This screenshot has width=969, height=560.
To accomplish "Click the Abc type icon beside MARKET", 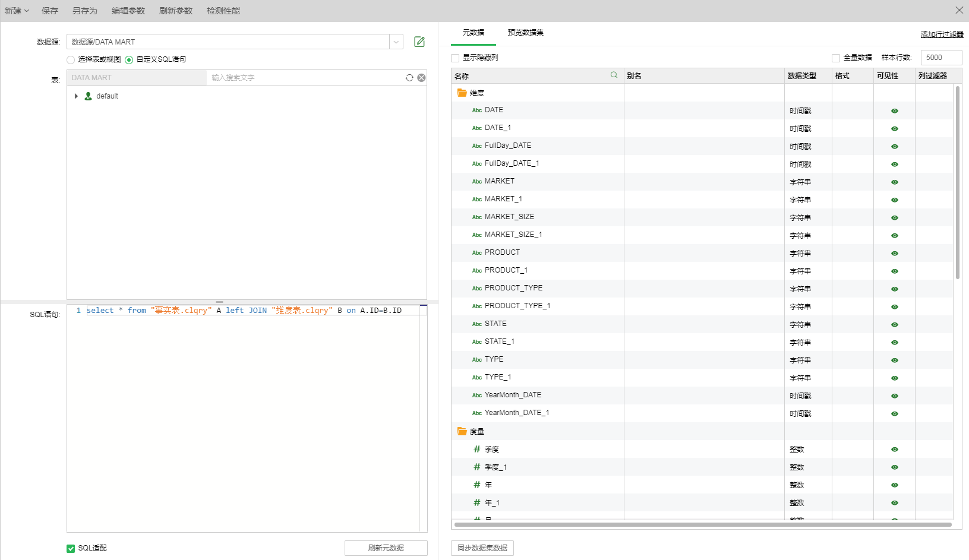I will click(x=476, y=182).
